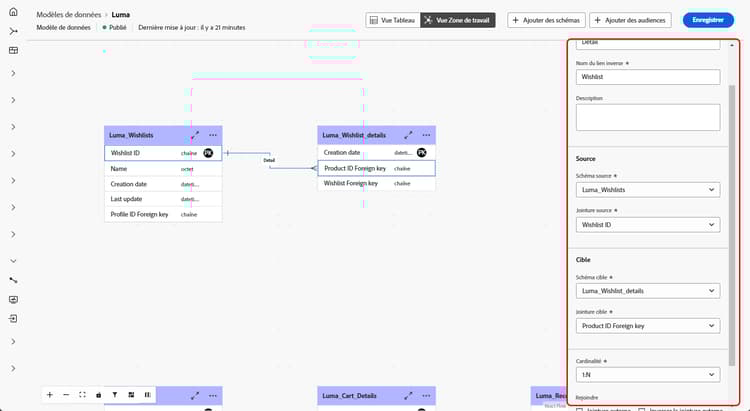Click the Description text area
Screen dimensions: 750x411
[x=648, y=117]
